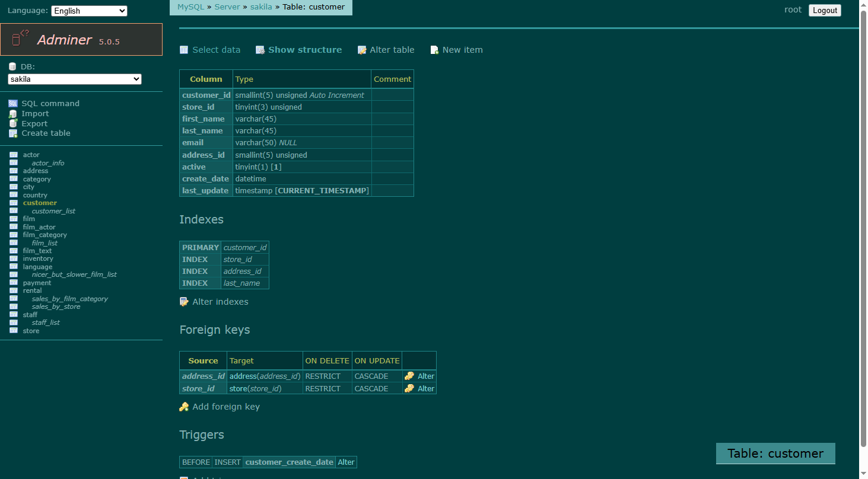Click Alter link for store_id foreign key
Image resolution: width=868 pixels, height=479 pixels.
pyautogui.click(x=426, y=388)
